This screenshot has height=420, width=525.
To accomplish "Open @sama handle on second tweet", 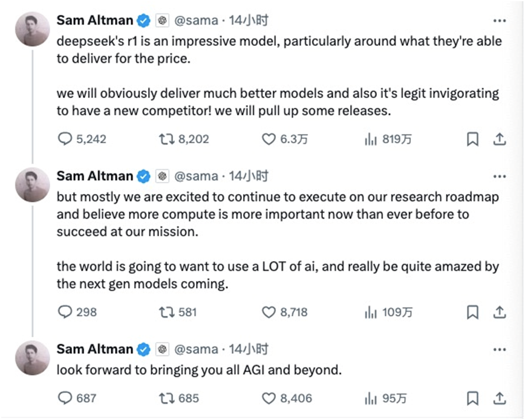I will click(x=196, y=176).
